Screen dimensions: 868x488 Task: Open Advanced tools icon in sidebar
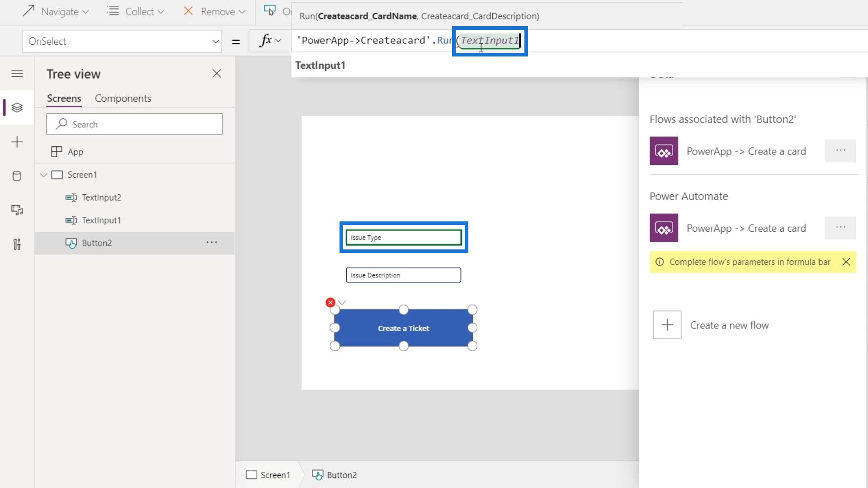tap(17, 244)
